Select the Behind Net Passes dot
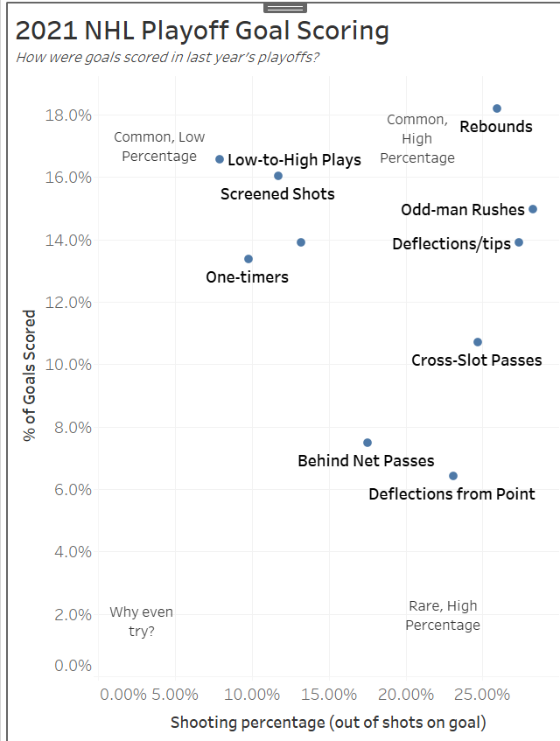560x741 pixels. coord(367,443)
